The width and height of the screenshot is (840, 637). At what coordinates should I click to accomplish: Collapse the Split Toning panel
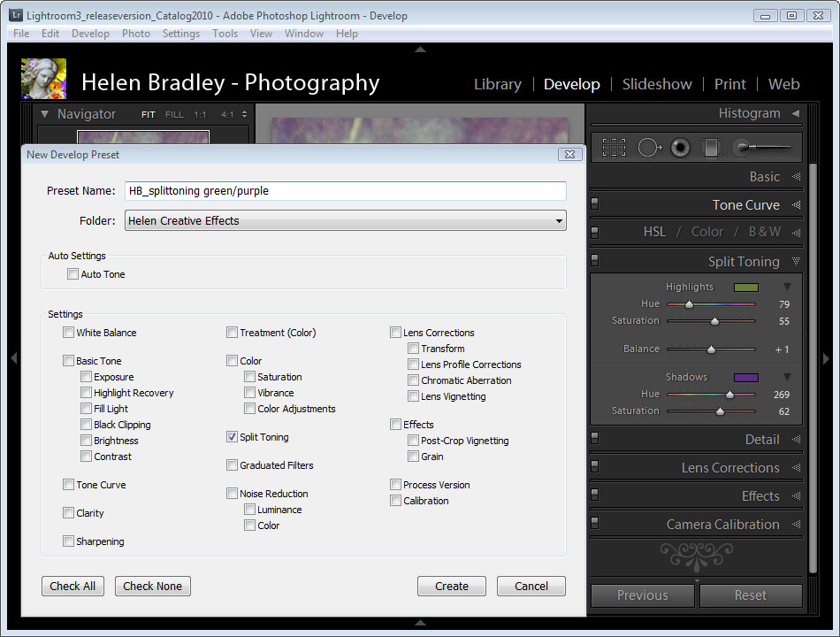(x=796, y=262)
